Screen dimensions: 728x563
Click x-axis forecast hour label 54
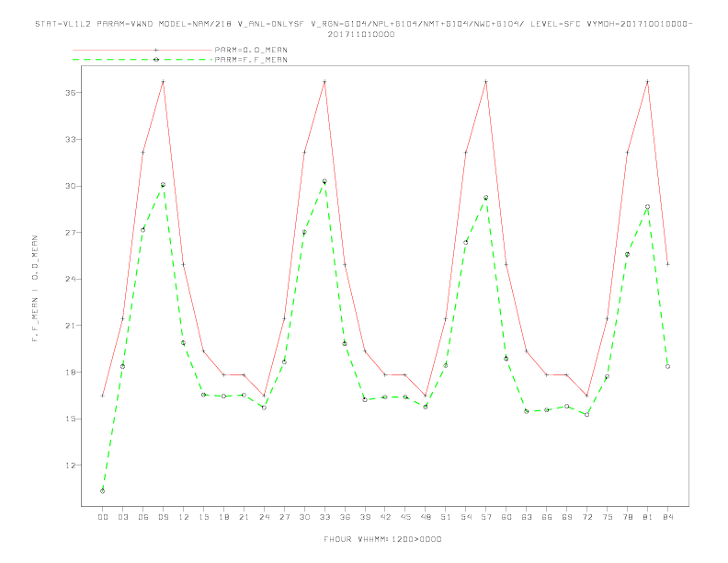click(x=466, y=517)
